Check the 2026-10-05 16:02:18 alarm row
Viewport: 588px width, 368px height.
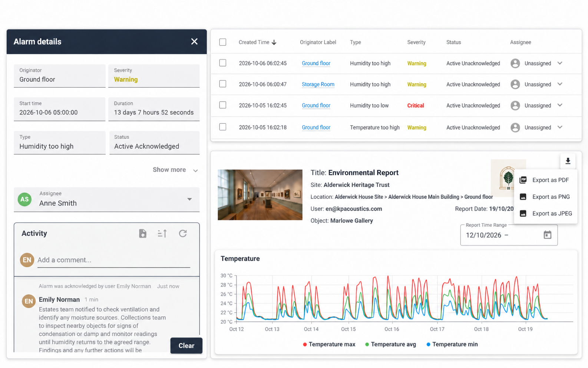coord(223,127)
